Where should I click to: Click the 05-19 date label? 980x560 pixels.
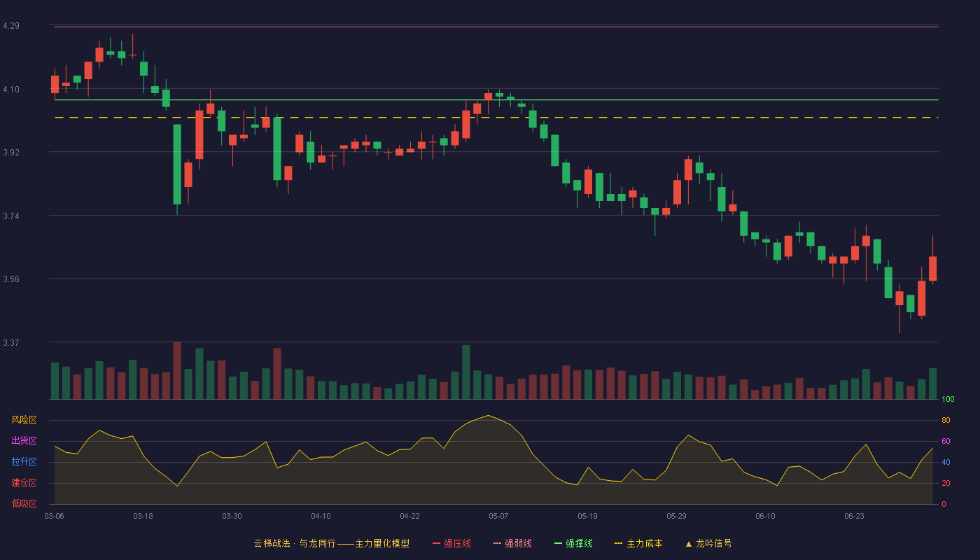pos(587,516)
